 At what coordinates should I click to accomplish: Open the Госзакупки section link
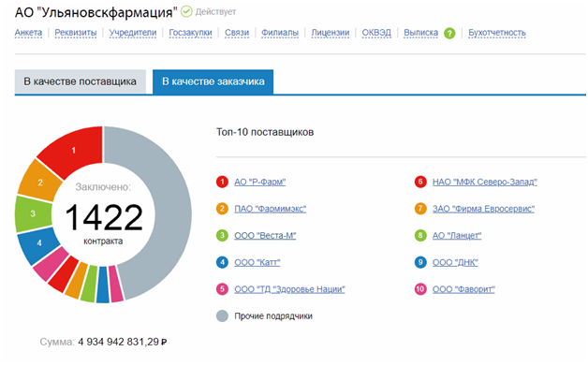(x=190, y=33)
